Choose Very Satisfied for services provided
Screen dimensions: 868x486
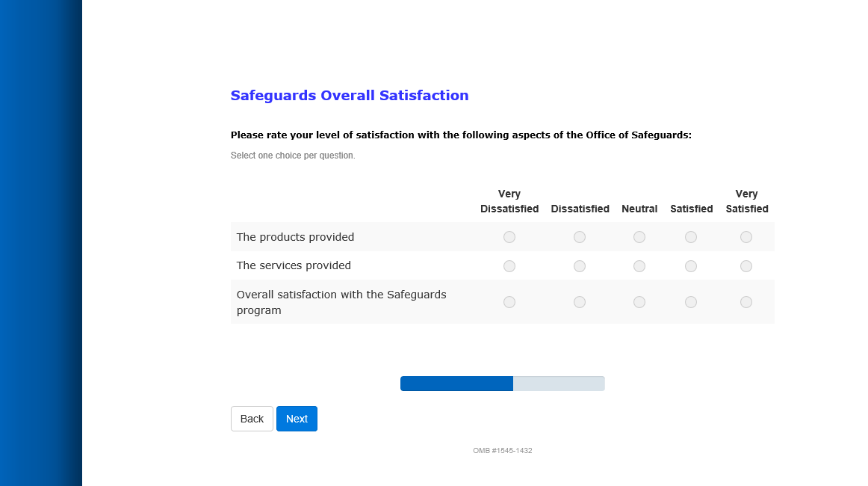746,266
